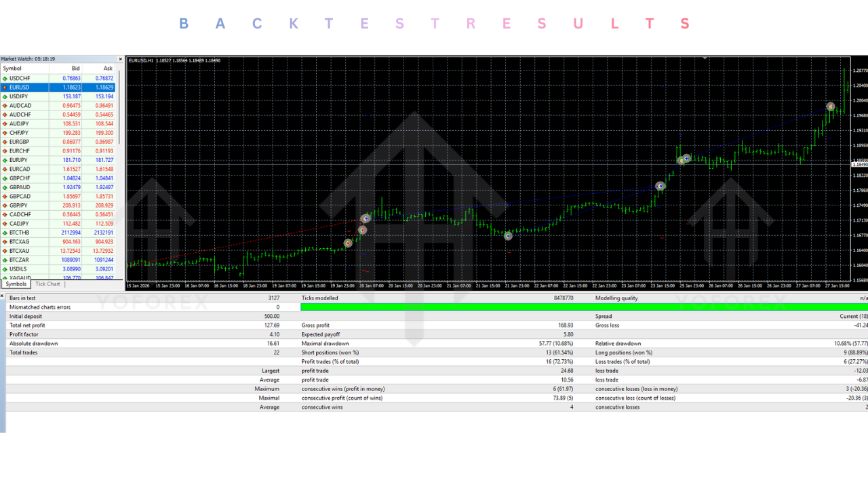
Task: Click the green arrow icon beside USDJPY
Action: pos(5,96)
